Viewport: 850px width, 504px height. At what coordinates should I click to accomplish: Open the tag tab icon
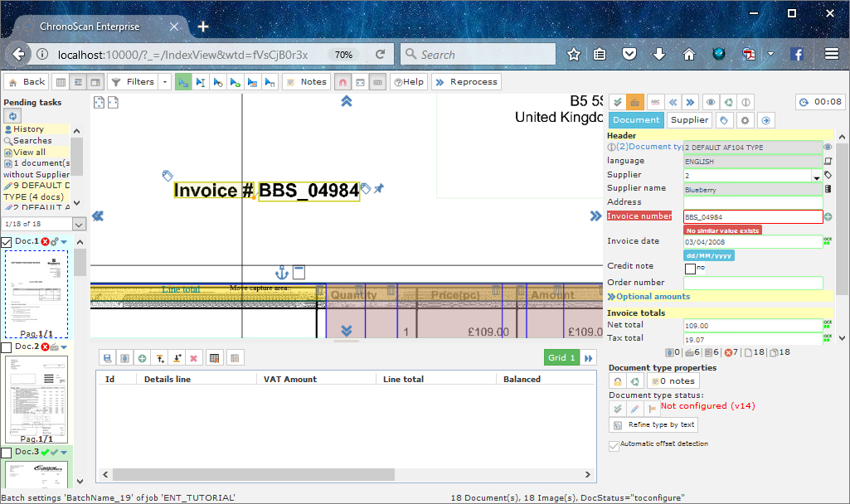(x=724, y=120)
